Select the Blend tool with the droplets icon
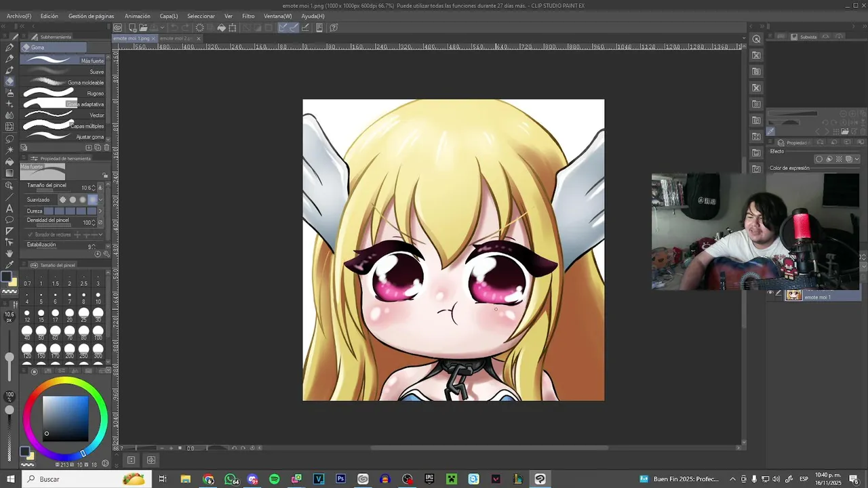 [9, 115]
